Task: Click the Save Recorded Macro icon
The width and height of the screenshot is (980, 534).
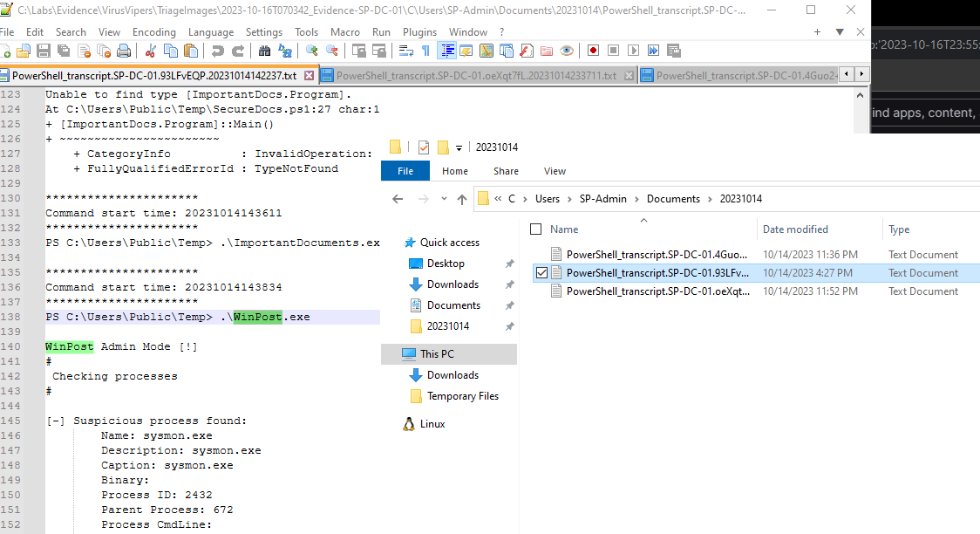Action: point(674,51)
